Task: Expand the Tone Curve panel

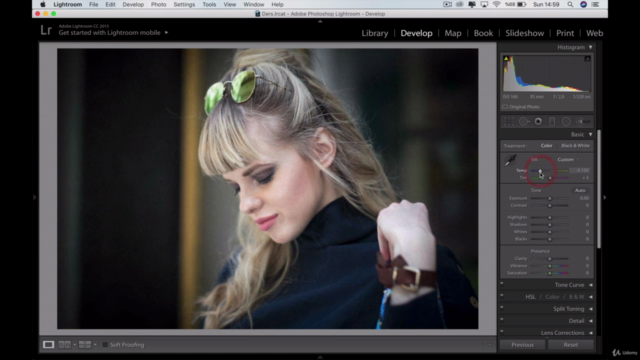Action: 591,285
